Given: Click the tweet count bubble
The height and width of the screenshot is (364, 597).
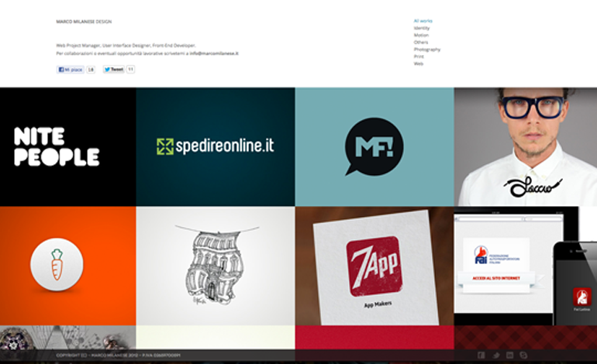Looking at the screenshot, I should (x=130, y=69).
